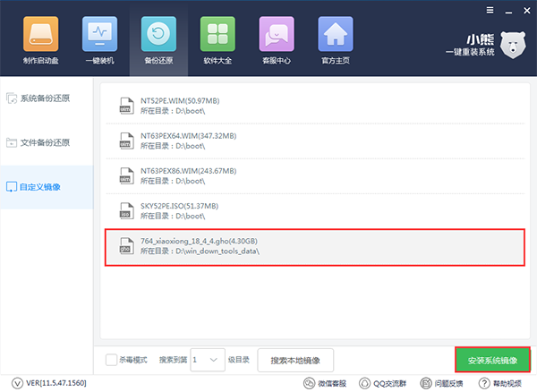This screenshot has width=537, height=392.
Task: Open the 帮助视频 link
Action: tap(507, 383)
